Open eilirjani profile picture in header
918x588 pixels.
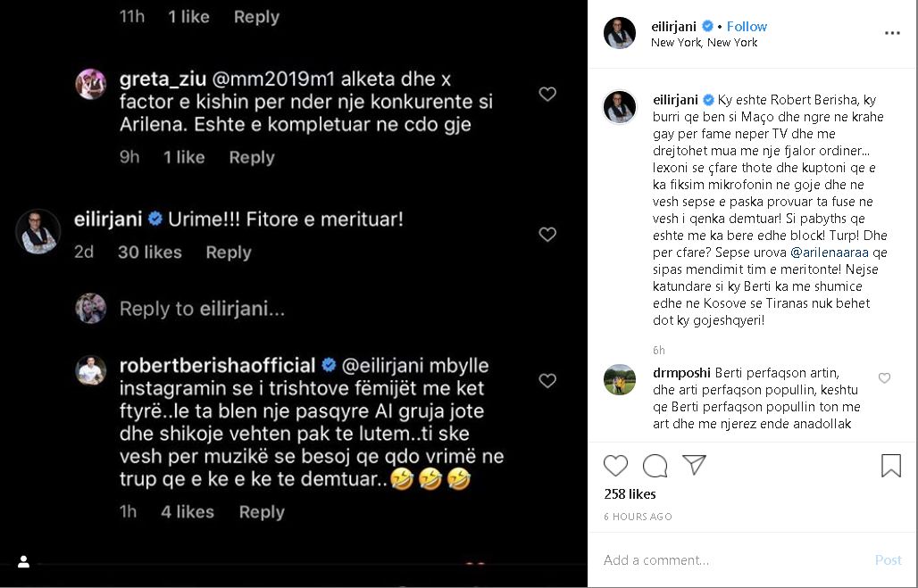(620, 33)
